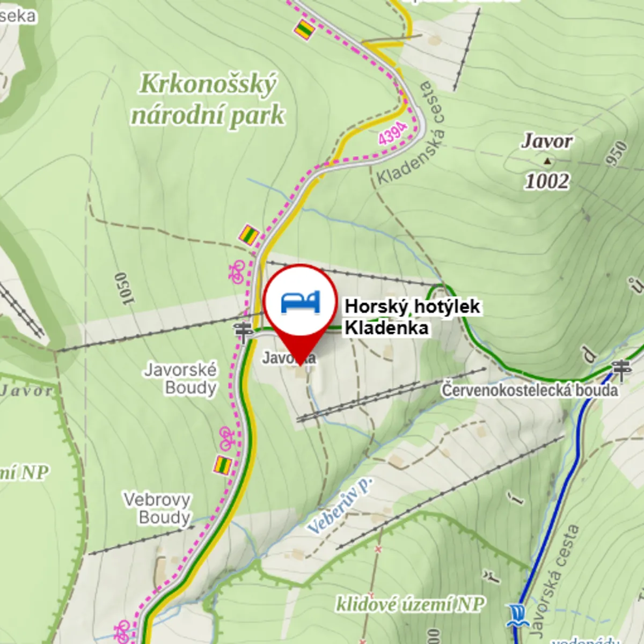
Task: Click the signpost icon left of the hotel marker
Action: click(x=245, y=333)
